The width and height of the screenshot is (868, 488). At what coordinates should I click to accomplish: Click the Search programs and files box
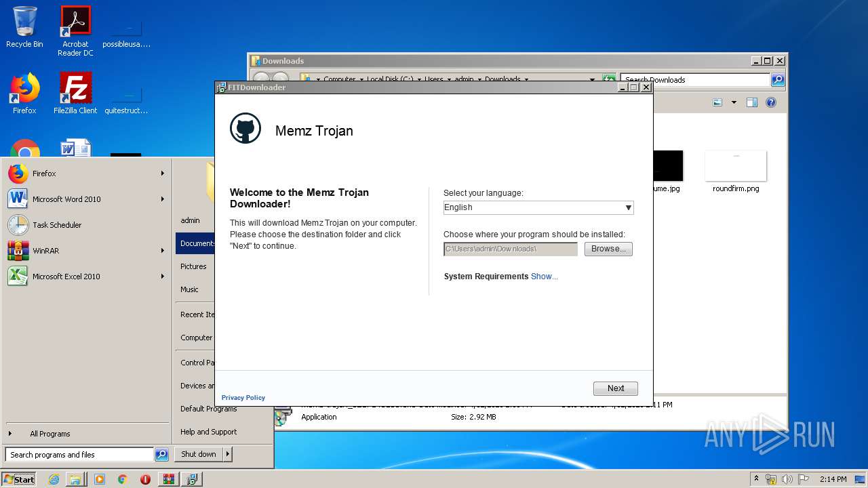click(79, 455)
